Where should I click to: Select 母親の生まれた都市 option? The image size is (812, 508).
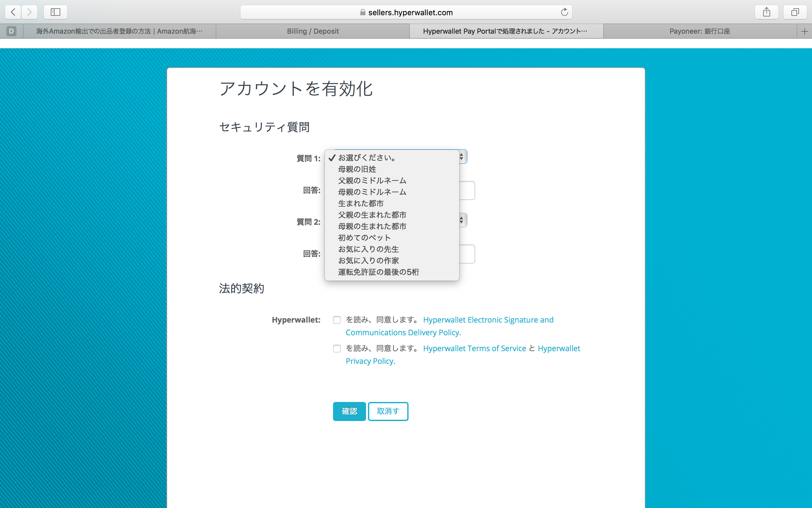tap(392, 226)
